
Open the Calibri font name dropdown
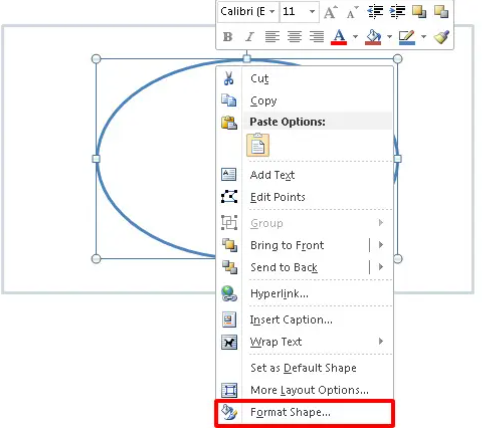pyautogui.click(x=272, y=12)
